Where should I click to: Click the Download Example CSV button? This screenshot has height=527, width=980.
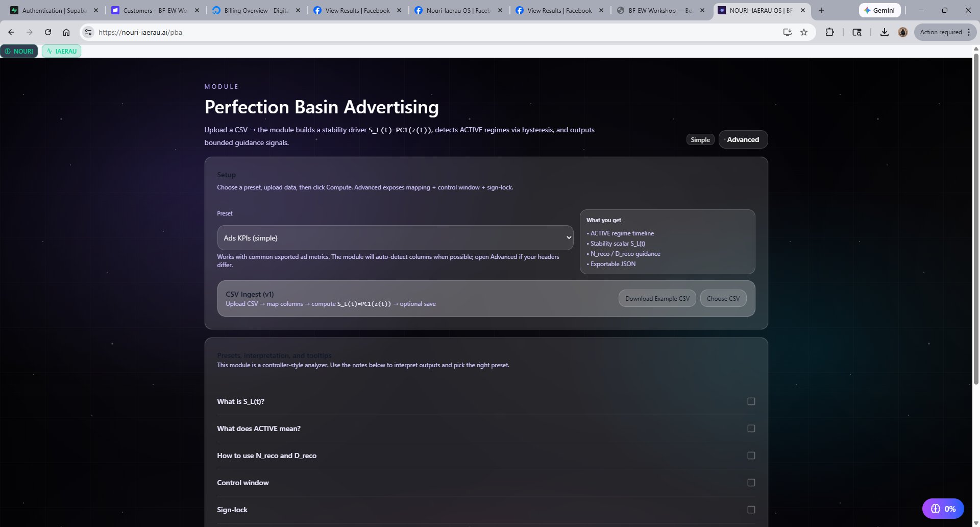click(x=657, y=298)
